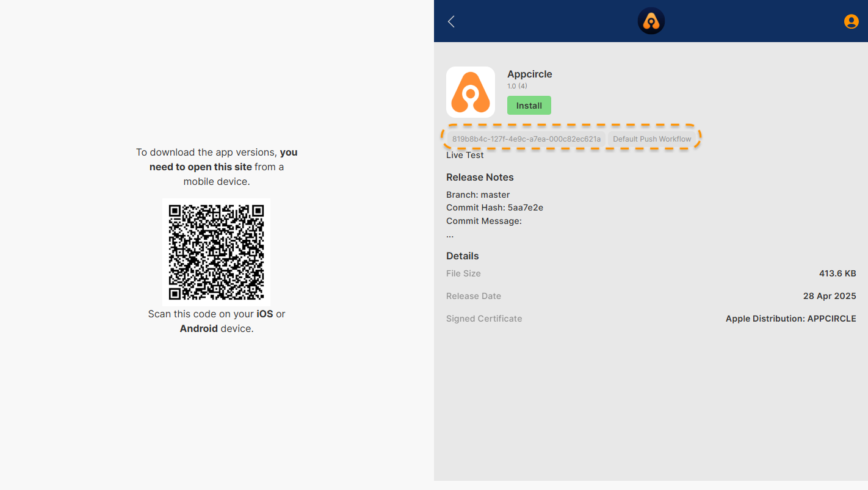
Task: Click the 413.6 KB file size value
Action: click(x=837, y=273)
